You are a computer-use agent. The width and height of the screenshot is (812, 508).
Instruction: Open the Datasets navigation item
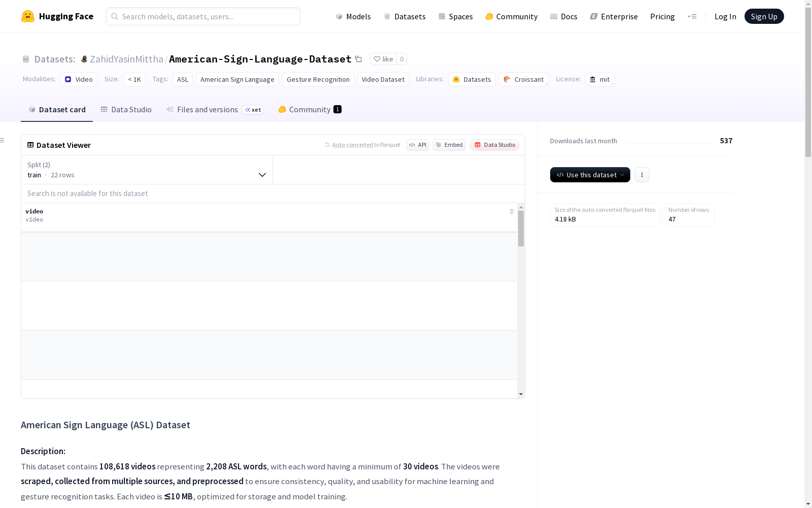click(404, 16)
